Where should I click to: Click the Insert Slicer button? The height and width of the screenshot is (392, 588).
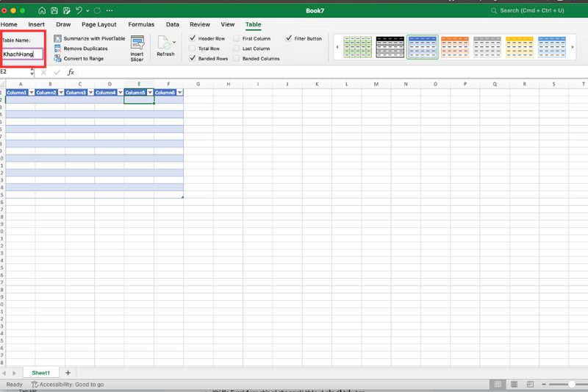tap(137, 49)
